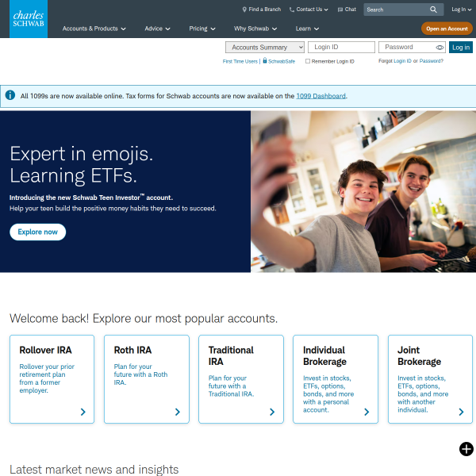
Task: Expand the Pricing menu
Action: [x=202, y=29]
